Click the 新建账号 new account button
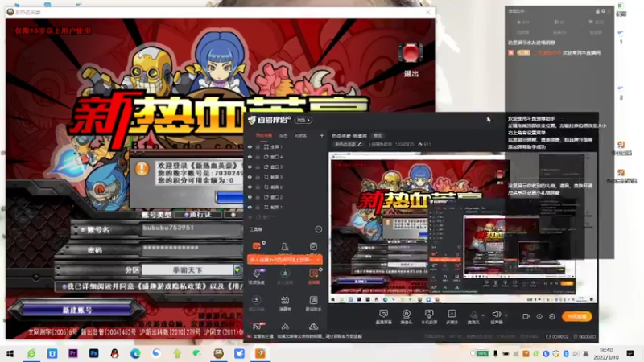 pyautogui.click(x=76, y=310)
